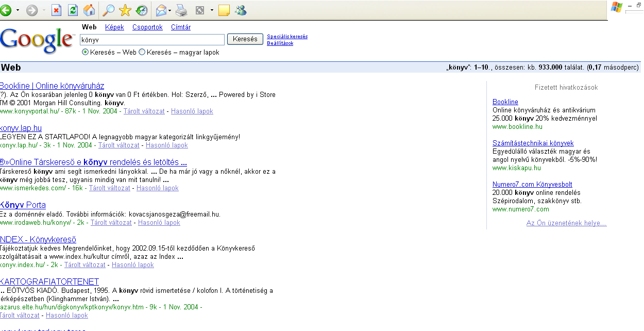Click the www.numero7.com green URL text

(x=521, y=209)
